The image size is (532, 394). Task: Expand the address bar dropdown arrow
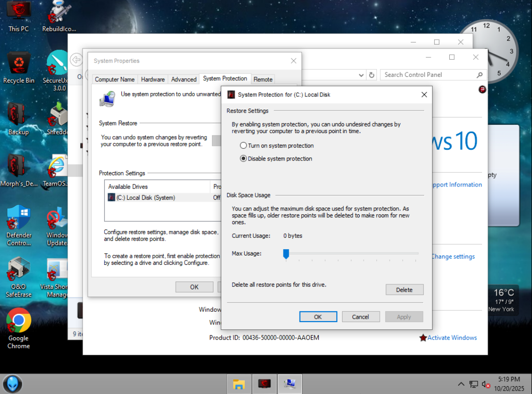361,75
